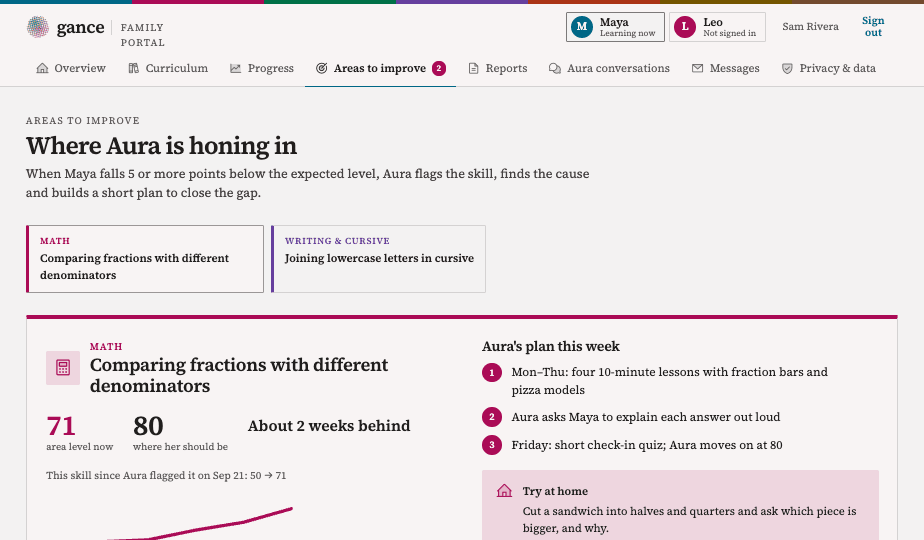
Task: Click 'Aura asks Maya to explain' step text
Action: [x=646, y=417]
